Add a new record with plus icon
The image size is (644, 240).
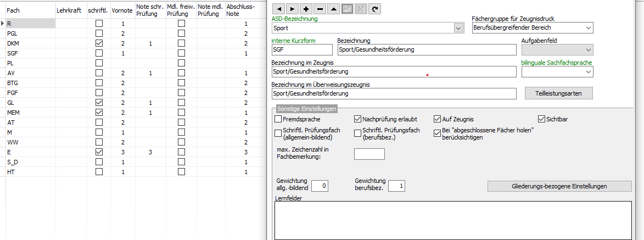point(306,9)
